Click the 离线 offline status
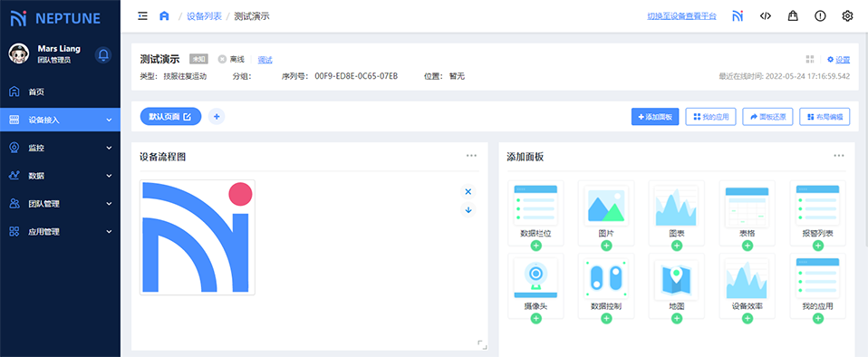The width and height of the screenshot is (868, 357). point(231,59)
